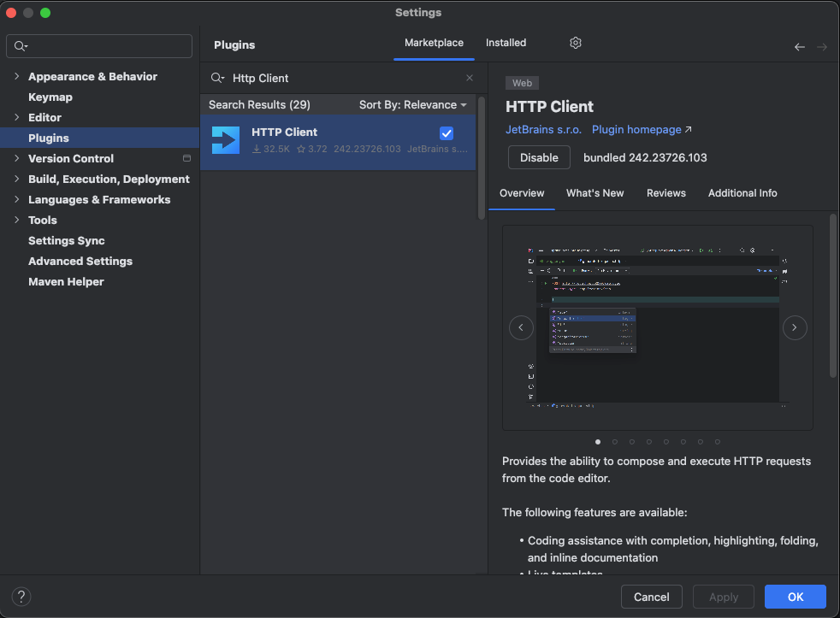Switch to the Installed tab
The height and width of the screenshot is (618, 840).
[506, 43]
